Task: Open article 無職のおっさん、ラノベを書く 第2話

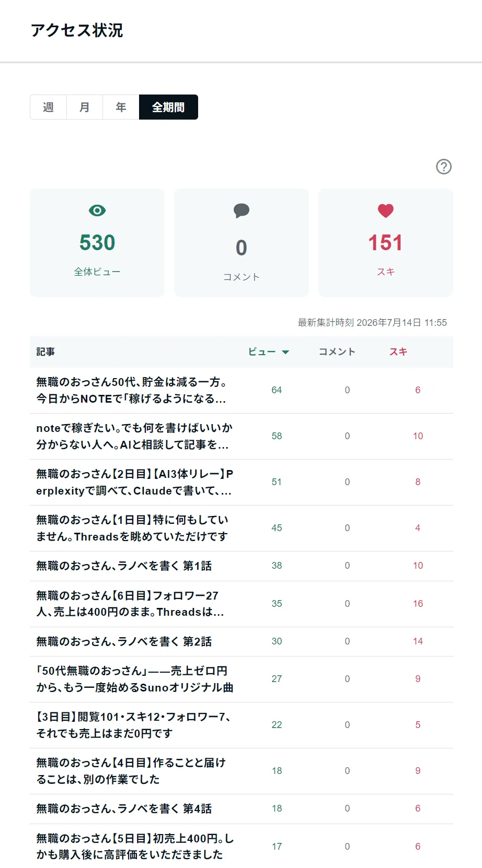Action: pos(124,641)
